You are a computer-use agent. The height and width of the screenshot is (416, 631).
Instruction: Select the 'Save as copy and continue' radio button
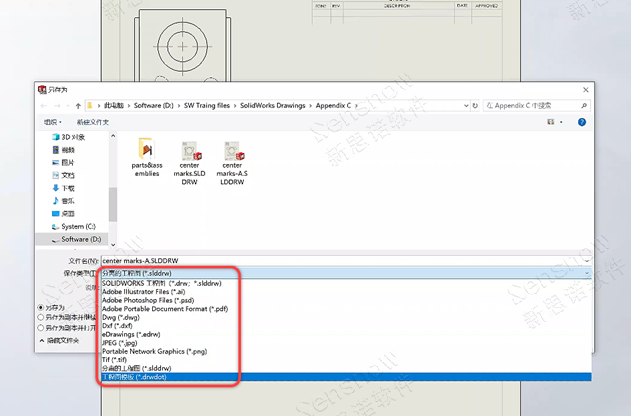pyautogui.click(x=41, y=317)
